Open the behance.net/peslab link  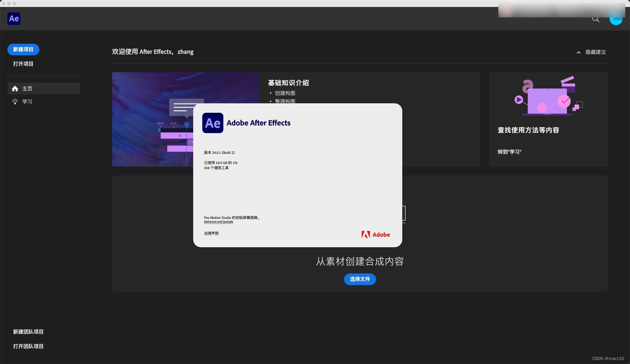click(x=219, y=222)
